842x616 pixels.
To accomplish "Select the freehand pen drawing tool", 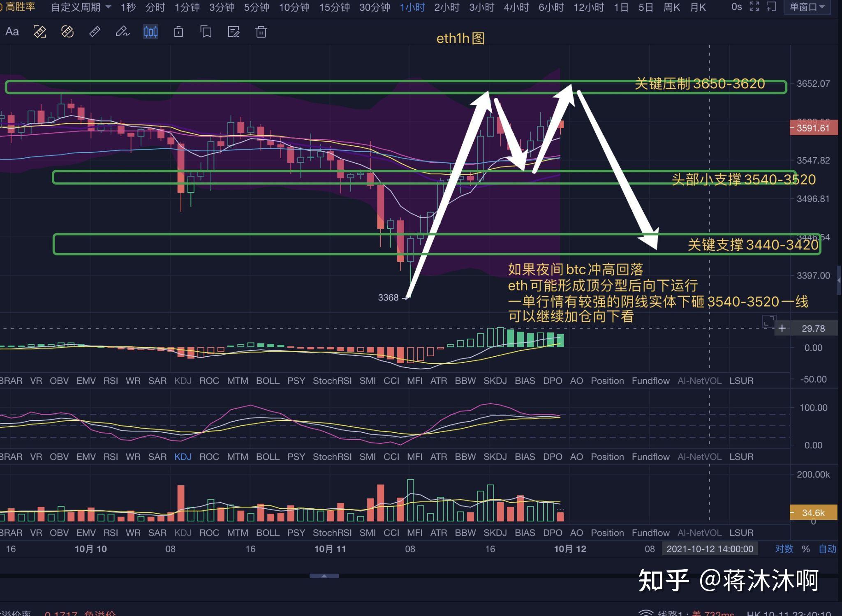I will (122, 32).
